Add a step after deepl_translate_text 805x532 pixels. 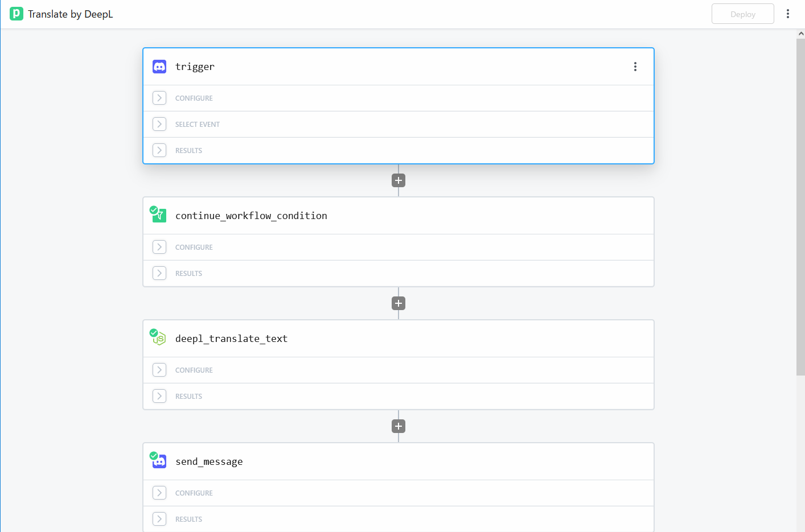pyautogui.click(x=399, y=426)
